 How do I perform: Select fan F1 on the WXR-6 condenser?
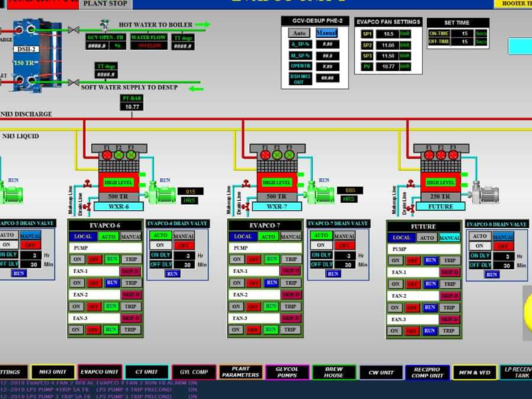(107, 155)
